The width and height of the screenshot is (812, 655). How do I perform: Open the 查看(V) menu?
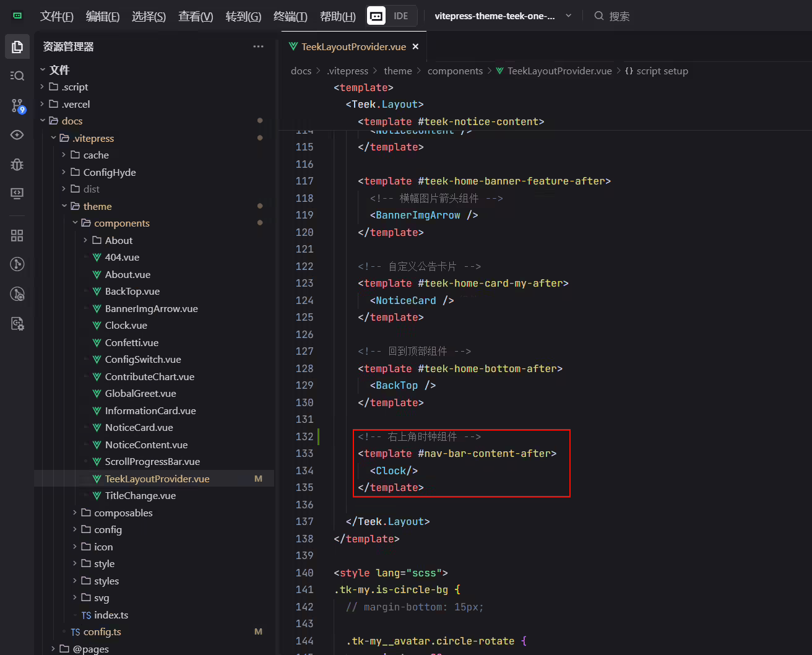[x=196, y=16]
